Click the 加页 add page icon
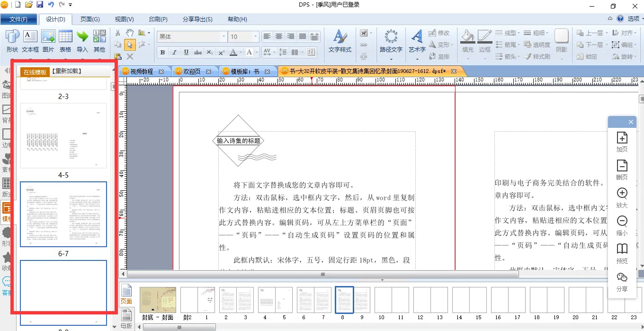Image resolution: width=644 pixels, height=331 pixels. click(x=622, y=142)
